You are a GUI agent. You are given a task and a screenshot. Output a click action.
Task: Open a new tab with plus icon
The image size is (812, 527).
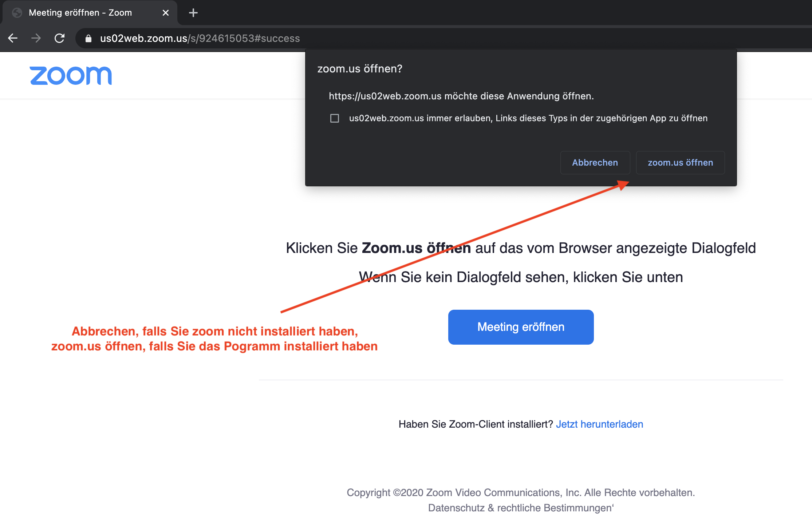[x=193, y=13]
